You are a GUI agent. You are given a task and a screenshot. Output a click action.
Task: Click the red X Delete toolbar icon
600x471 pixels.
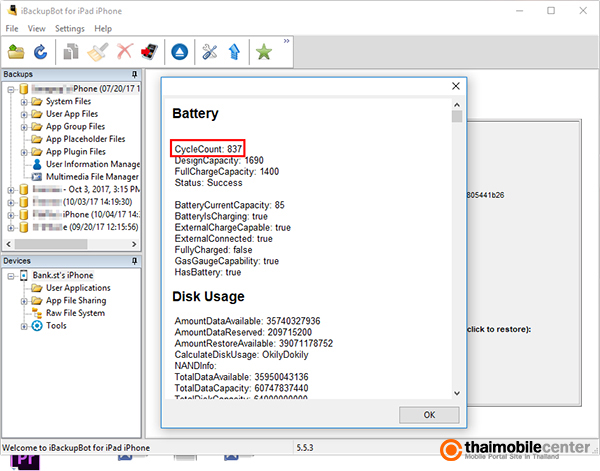pos(125,52)
